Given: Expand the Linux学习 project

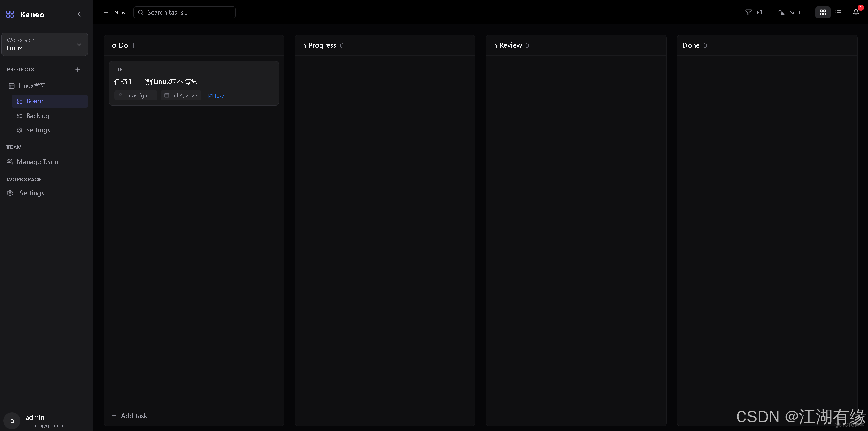Looking at the screenshot, I should point(32,86).
